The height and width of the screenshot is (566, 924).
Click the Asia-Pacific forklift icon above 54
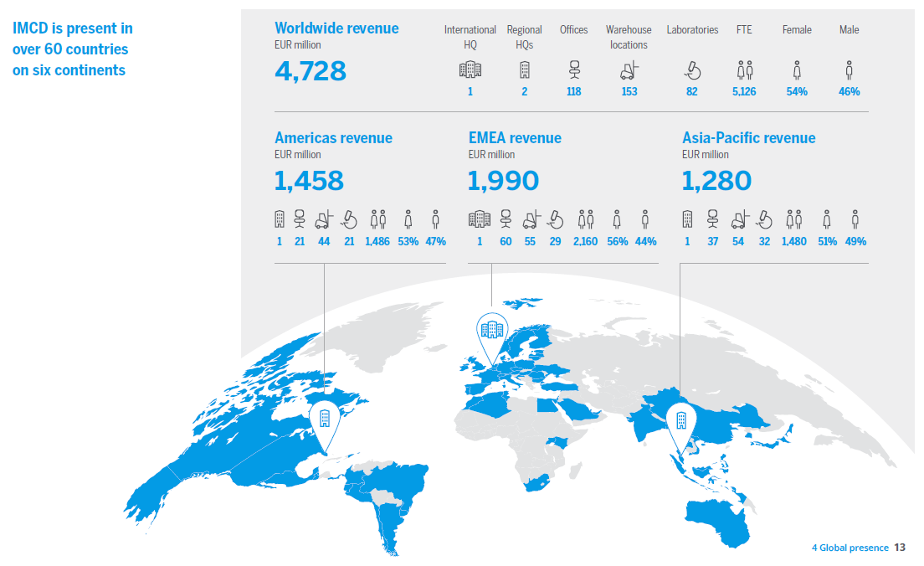740,219
